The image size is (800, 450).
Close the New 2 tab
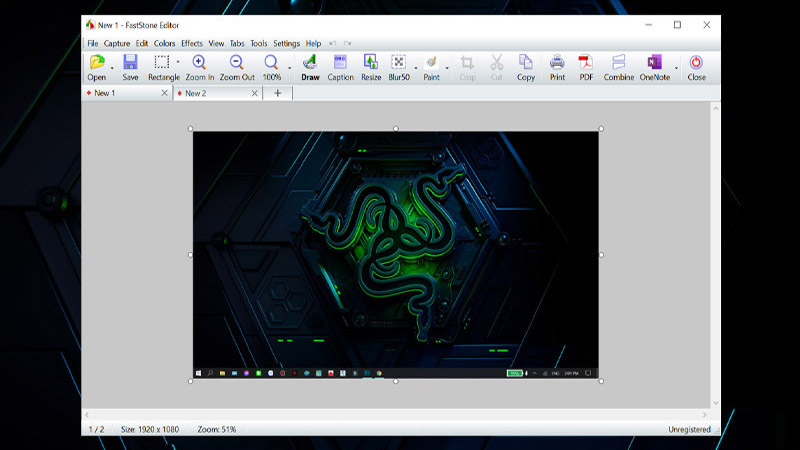255,93
